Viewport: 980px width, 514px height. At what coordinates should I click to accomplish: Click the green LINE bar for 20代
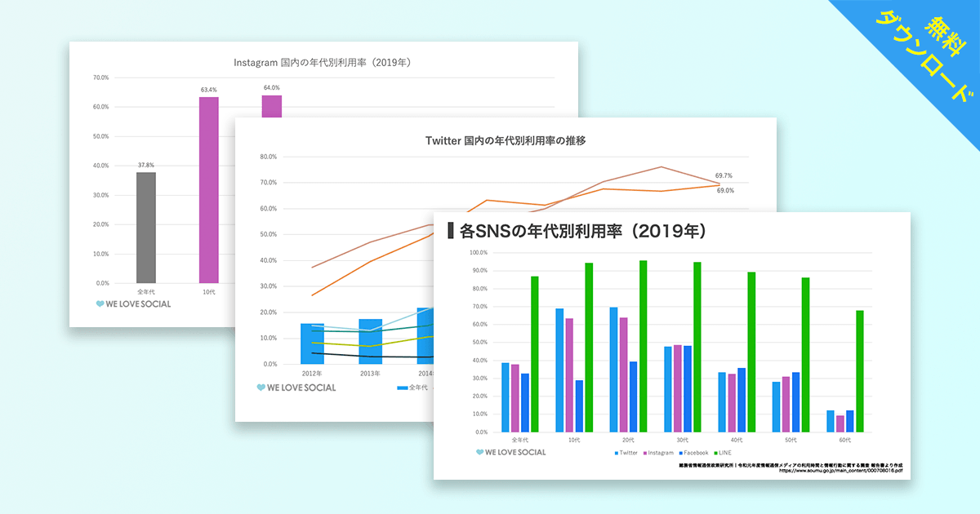[x=644, y=346]
